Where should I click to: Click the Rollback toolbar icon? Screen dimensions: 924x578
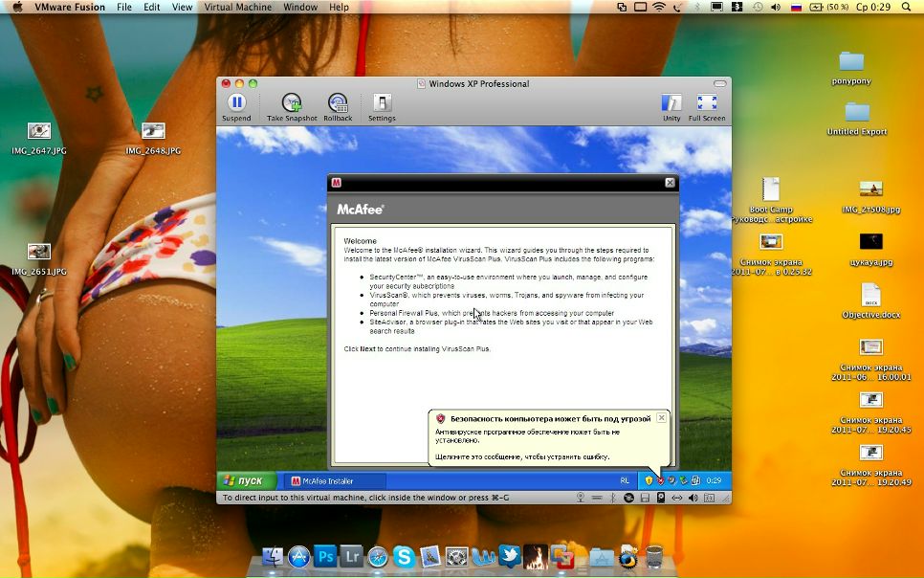coord(338,107)
